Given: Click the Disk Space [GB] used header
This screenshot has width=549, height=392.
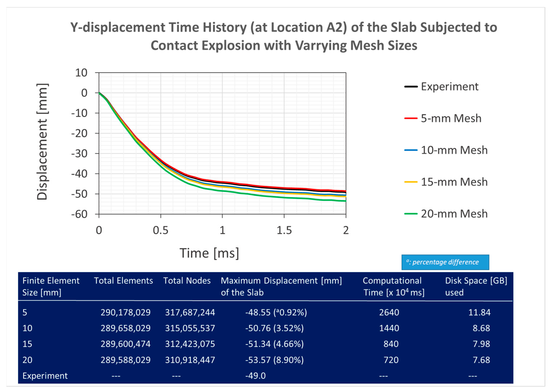Looking at the screenshot, I should point(476,286).
